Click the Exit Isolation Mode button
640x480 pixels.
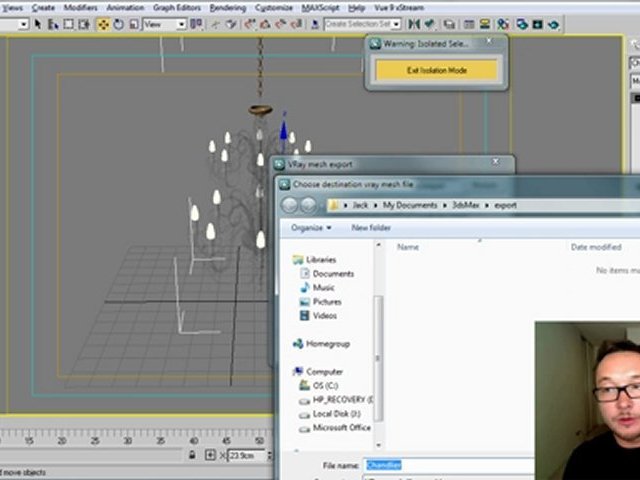click(x=436, y=70)
